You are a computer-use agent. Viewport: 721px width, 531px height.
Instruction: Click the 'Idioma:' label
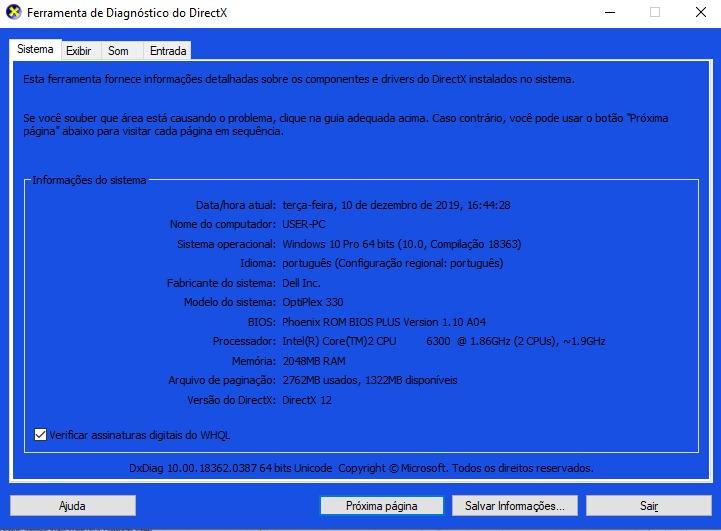pyautogui.click(x=258, y=263)
